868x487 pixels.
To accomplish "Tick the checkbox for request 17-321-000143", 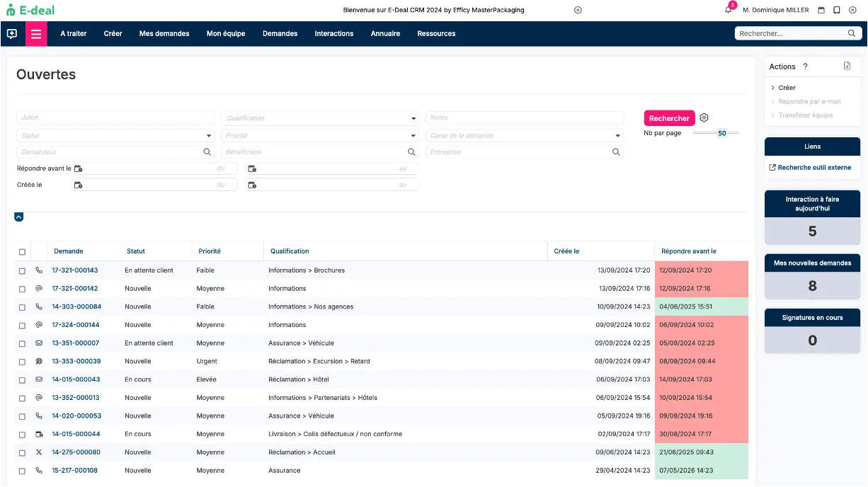I will click(22, 271).
